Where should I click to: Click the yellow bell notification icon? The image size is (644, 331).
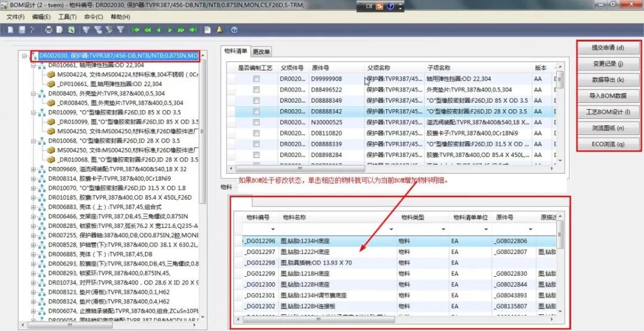219,30
